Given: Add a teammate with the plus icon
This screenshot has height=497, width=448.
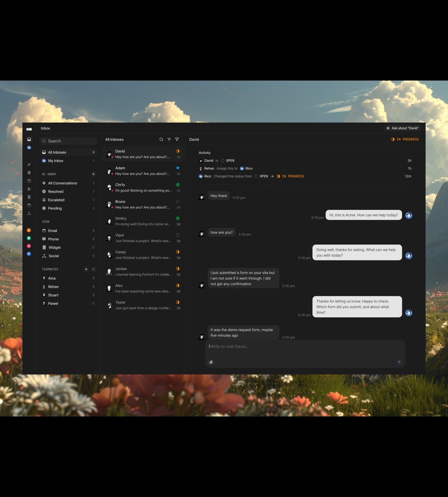Looking at the screenshot, I should point(86,269).
